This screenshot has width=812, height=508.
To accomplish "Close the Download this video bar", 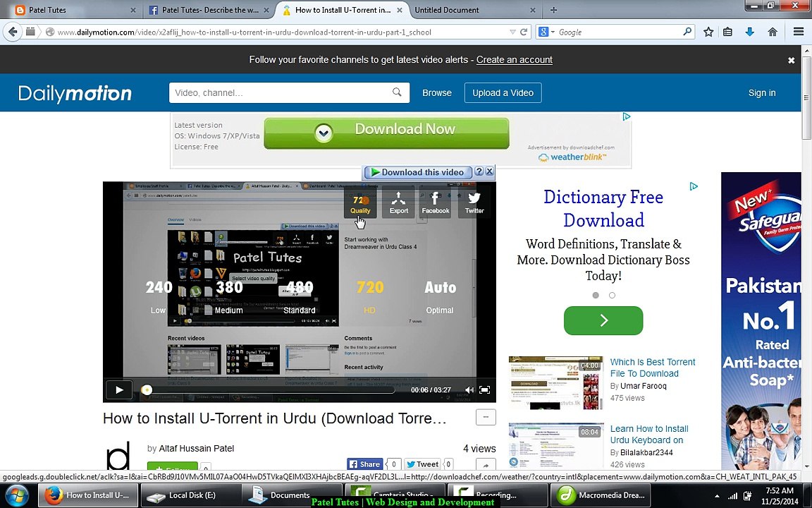I will pos(489,171).
